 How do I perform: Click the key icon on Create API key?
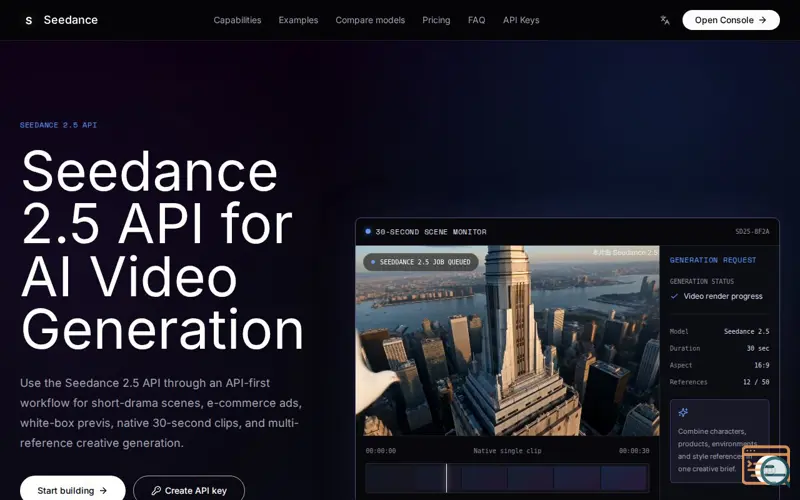pos(156,490)
